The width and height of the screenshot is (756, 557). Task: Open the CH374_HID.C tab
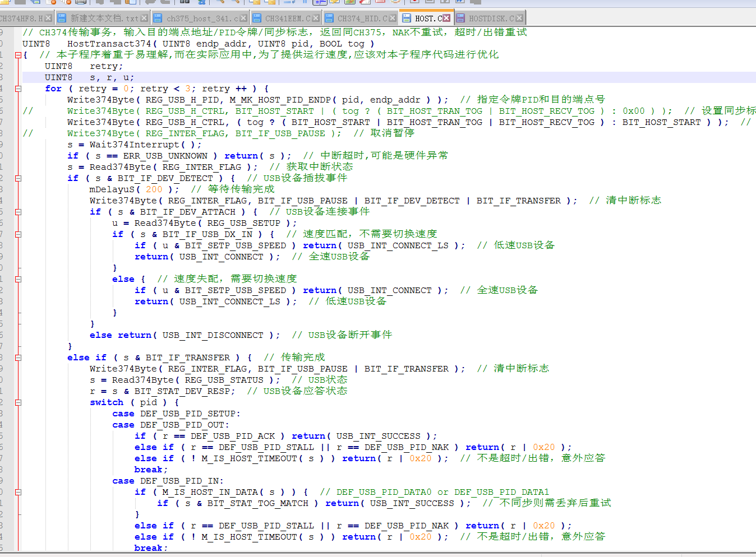tap(359, 18)
